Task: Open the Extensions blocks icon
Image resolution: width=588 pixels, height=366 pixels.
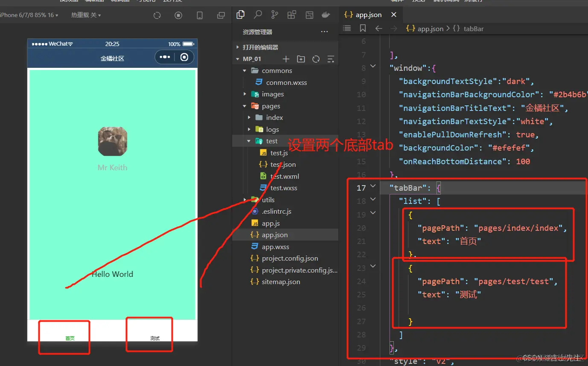Action: click(292, 15)
